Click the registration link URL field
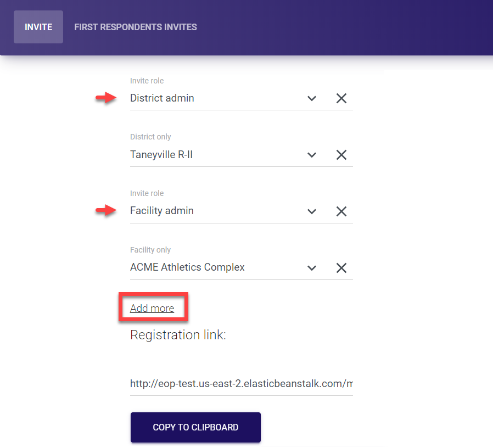The height and width of the screenshot is (448, 493). [241, 383]
